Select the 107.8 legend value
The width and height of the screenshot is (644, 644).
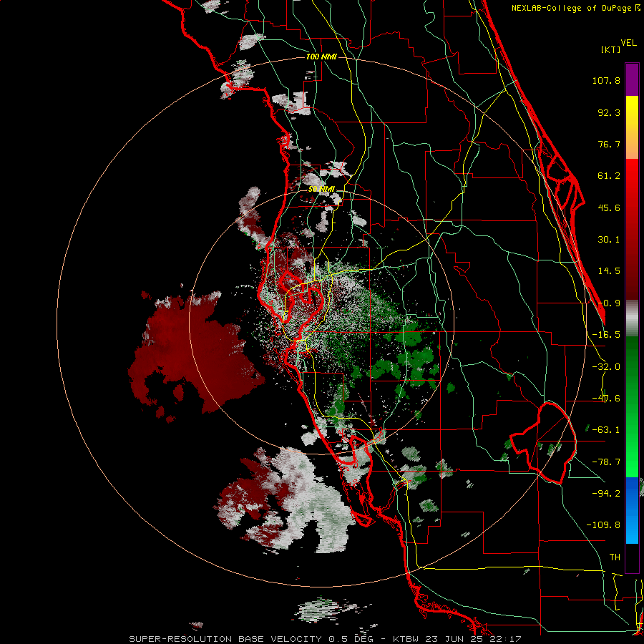click(606, 80)
